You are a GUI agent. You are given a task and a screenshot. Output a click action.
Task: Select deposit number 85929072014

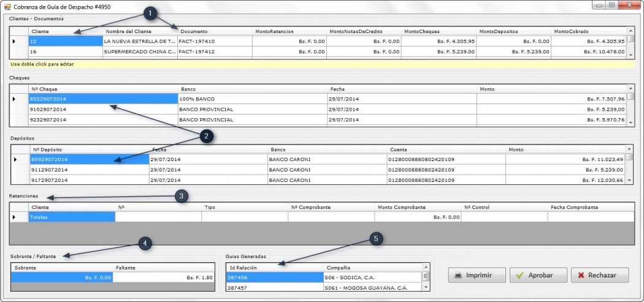pos(90,159)
